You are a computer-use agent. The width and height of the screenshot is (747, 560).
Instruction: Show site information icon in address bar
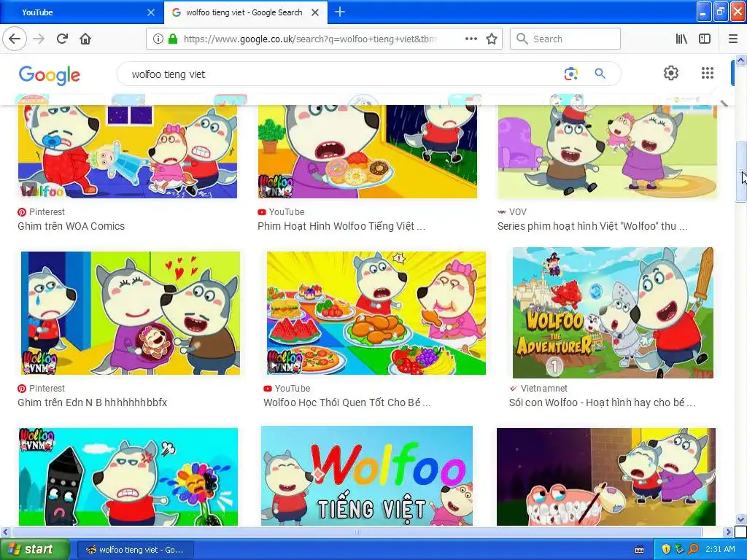(x=158, y=39)
